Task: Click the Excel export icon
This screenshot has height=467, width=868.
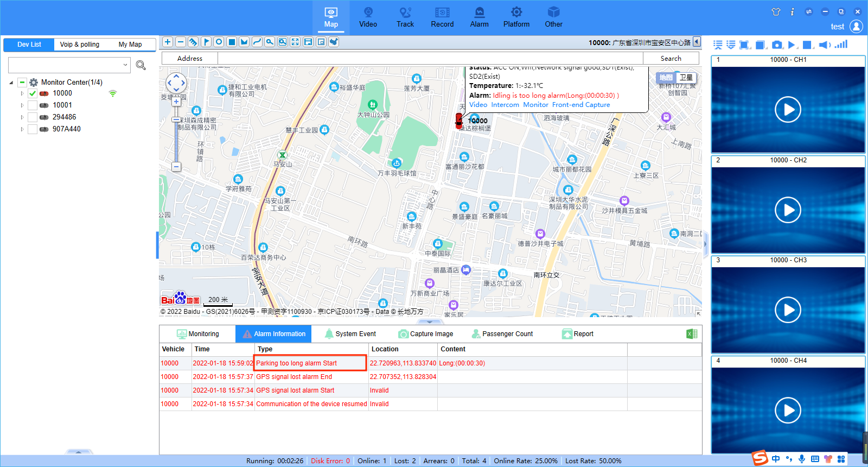Action: 692,334
